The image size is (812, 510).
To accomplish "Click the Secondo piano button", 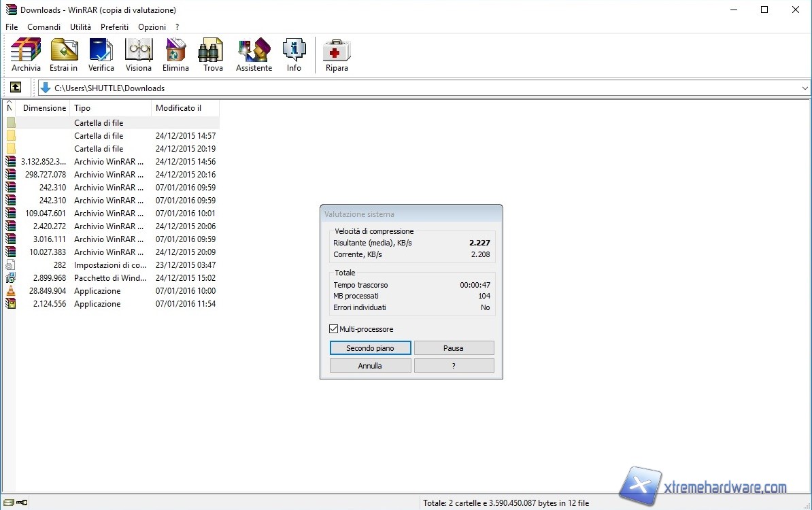I will point(370,347).
